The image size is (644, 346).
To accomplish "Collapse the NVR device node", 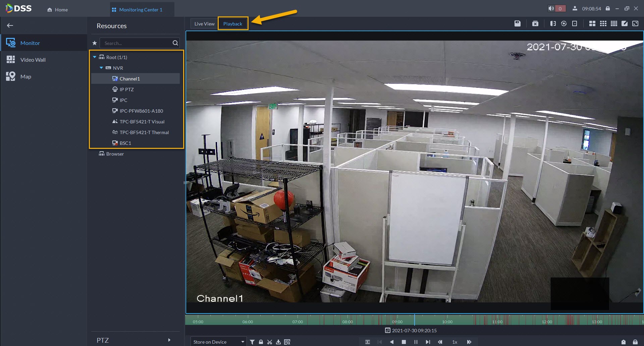I will coord(101,68).
